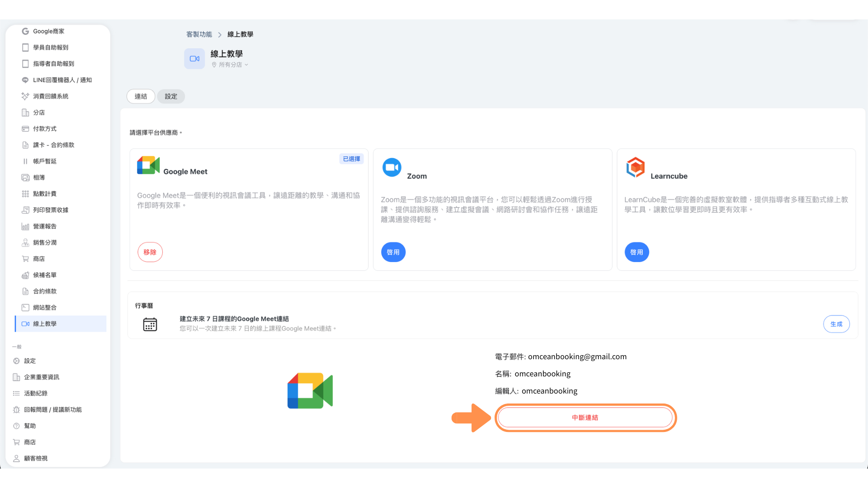This screenshot has width=868, height=488.
Task: Open Google商家 icon in sidebar
Action: [25, 31]
